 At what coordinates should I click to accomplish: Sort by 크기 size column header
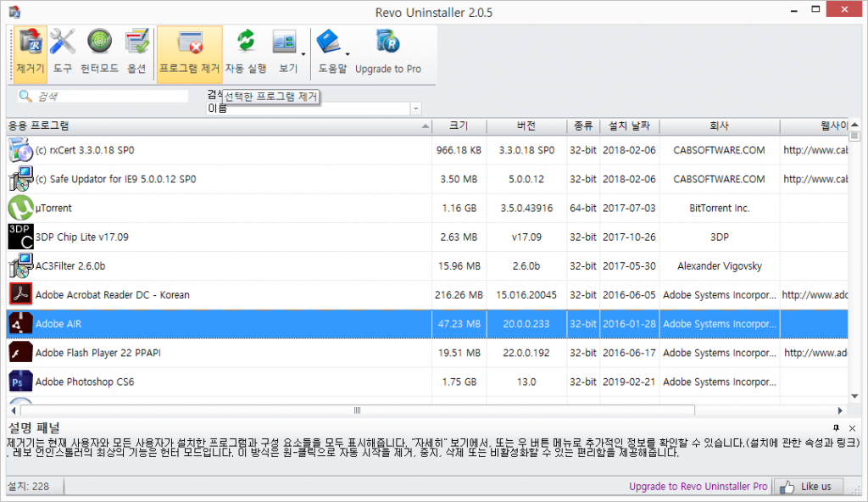(x=459, y=126)
